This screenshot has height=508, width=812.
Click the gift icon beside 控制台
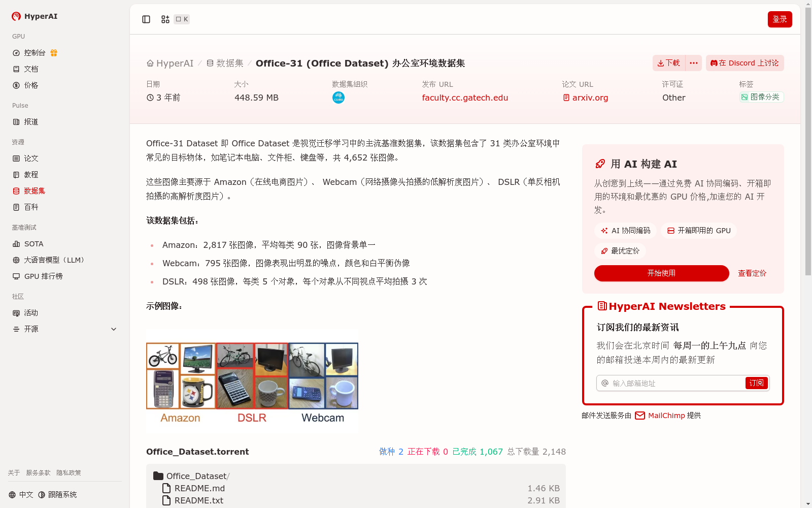[54, 53]
